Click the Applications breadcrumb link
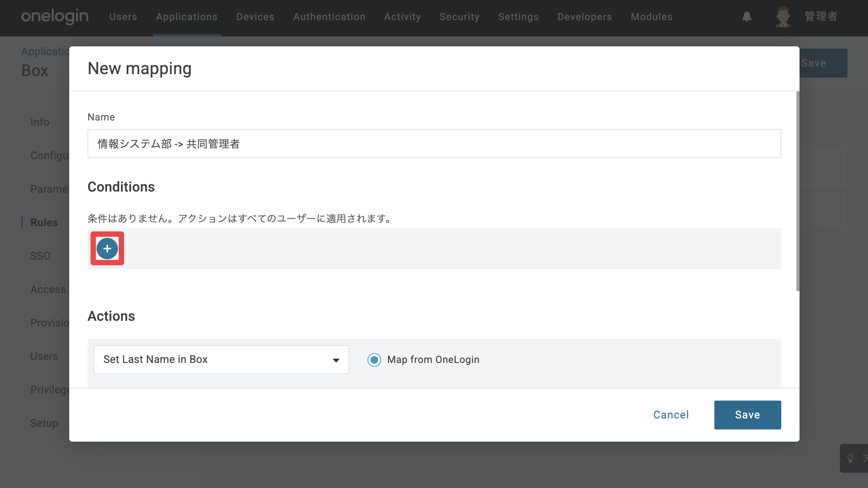This screenshot has width=868, height=488. pos(45,51)
